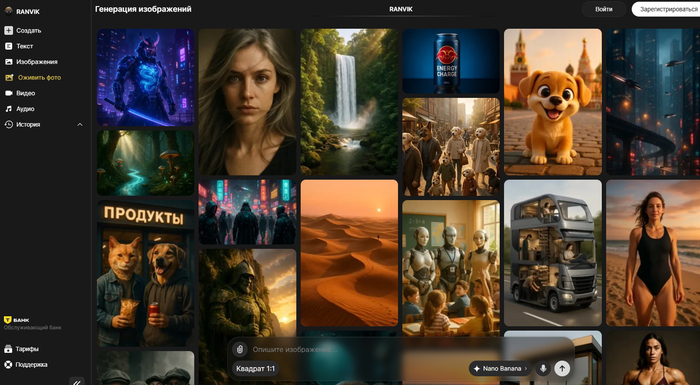Open the ПРОДУКТЫ cat and dog image

pyautogui.click(x=146, y=272)
